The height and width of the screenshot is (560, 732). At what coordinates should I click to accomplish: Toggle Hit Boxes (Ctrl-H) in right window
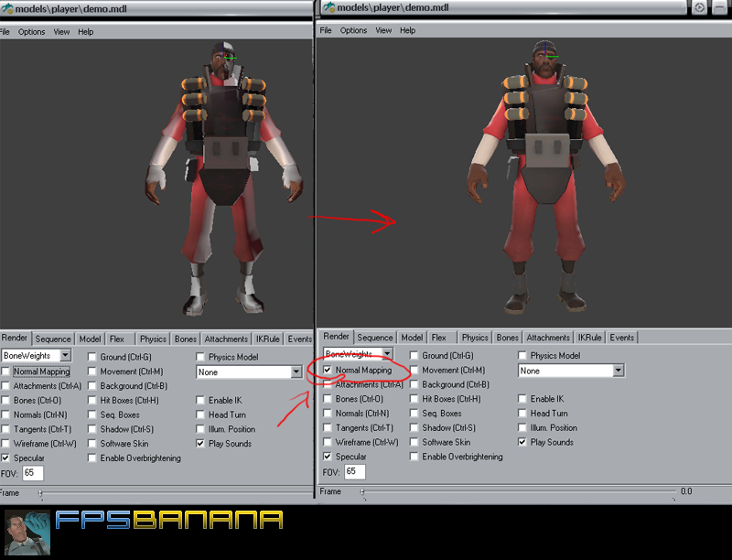(x=414, y=399)
